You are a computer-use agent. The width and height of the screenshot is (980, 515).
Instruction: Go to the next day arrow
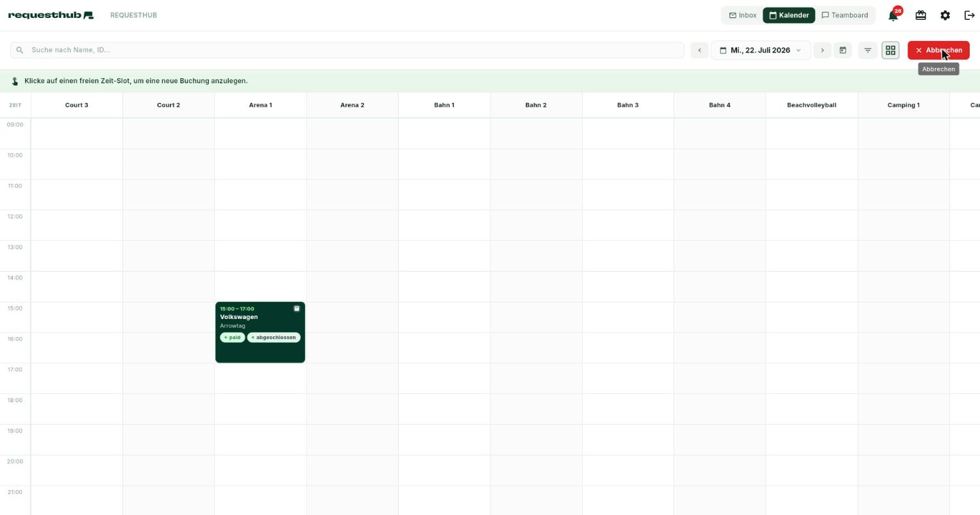[x=822, y=50]
